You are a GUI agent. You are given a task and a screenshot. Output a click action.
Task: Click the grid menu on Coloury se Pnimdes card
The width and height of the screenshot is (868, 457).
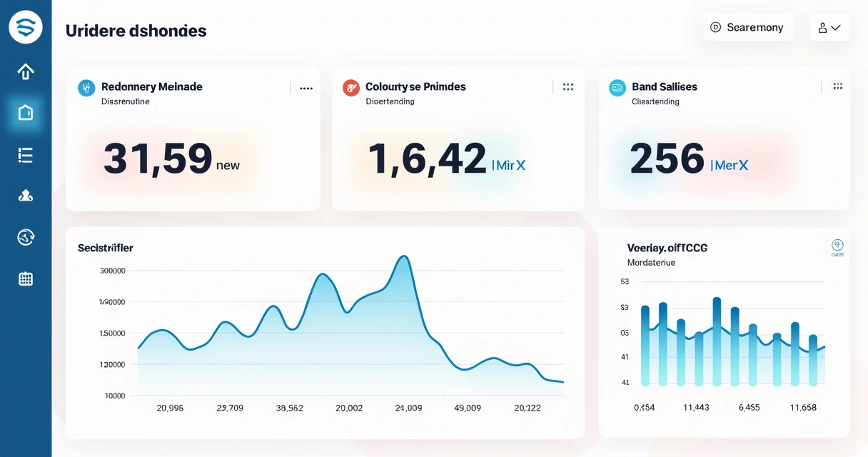tap(568, 86)
